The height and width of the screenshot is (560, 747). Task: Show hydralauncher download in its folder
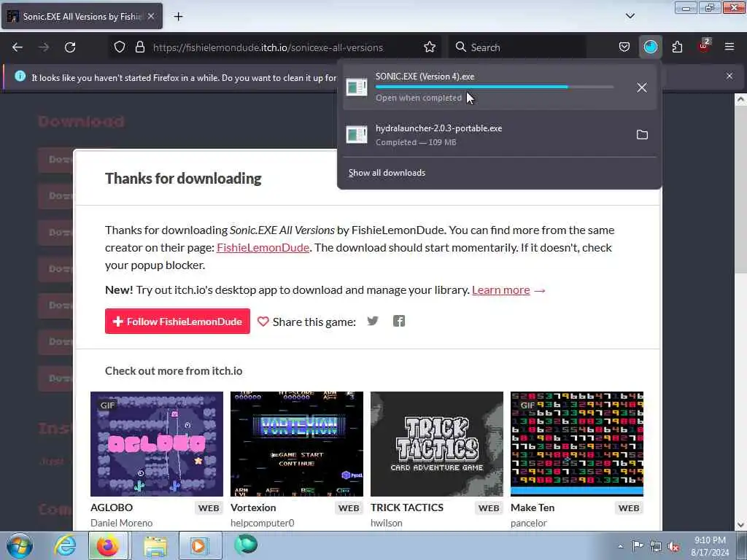(642, 135)
